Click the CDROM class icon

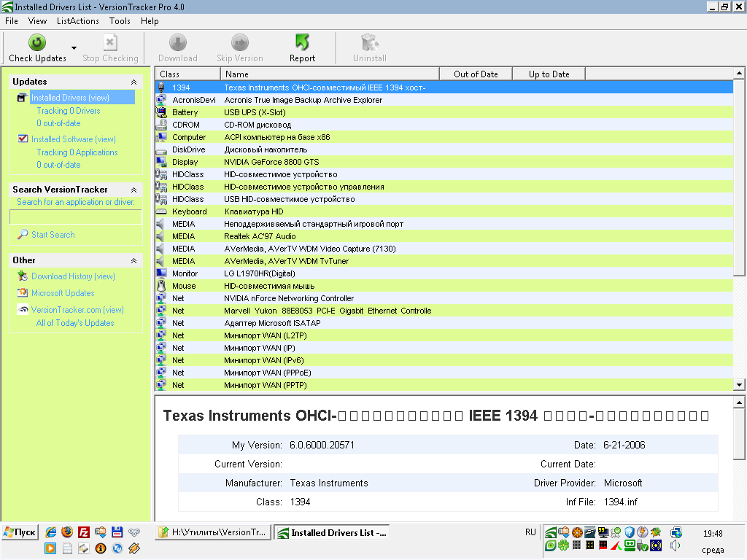[161, 125]
